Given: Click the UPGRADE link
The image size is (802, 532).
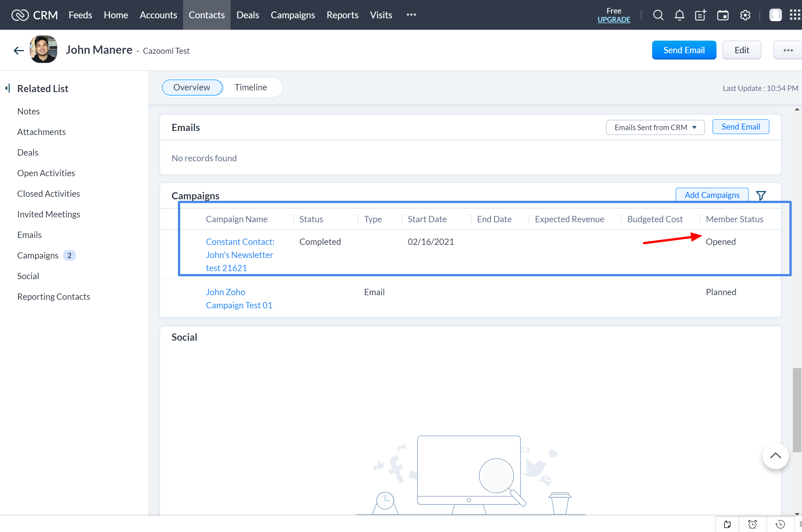Looking at the screenshot, I should point(614,20).
